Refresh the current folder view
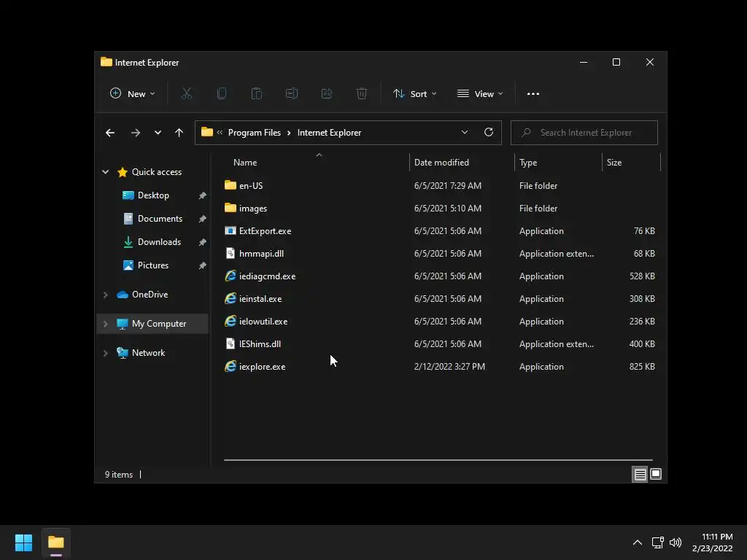 [489, 133]
